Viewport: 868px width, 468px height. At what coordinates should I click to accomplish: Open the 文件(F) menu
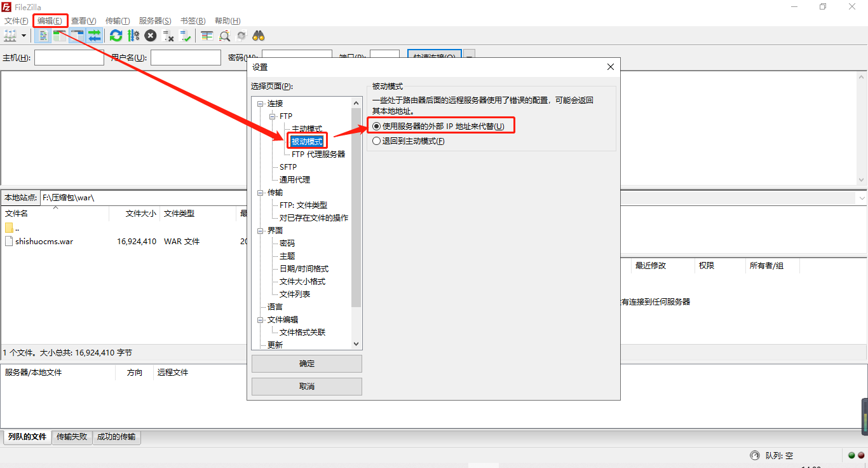tap(16, 21)
